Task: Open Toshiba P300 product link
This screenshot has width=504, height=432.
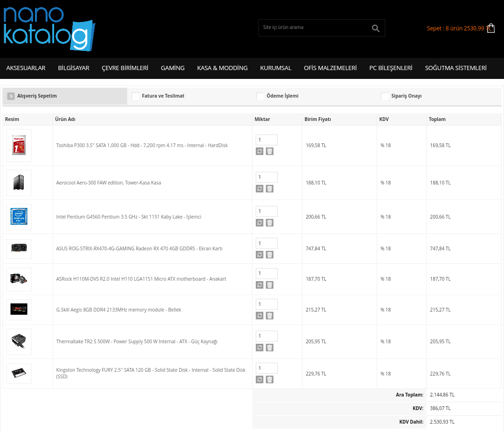Action: [142, 145]
